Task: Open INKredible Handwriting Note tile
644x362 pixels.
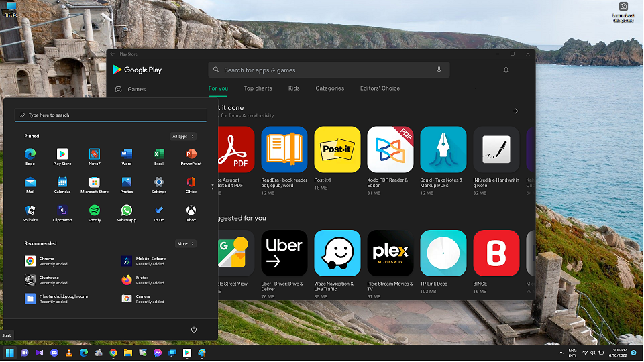Action: click(496, 149)
